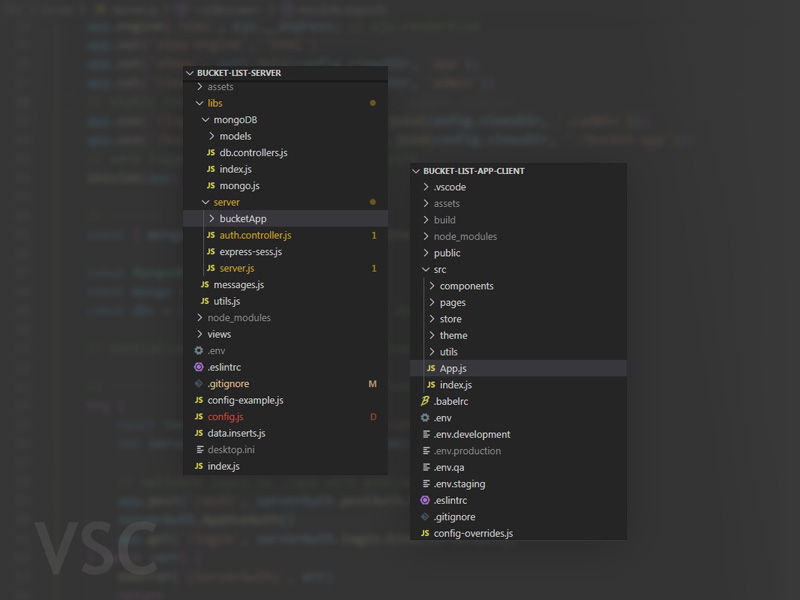Click the gear icon beside client .env
Screen dimensions: 800x600
(x=425, y=418)
